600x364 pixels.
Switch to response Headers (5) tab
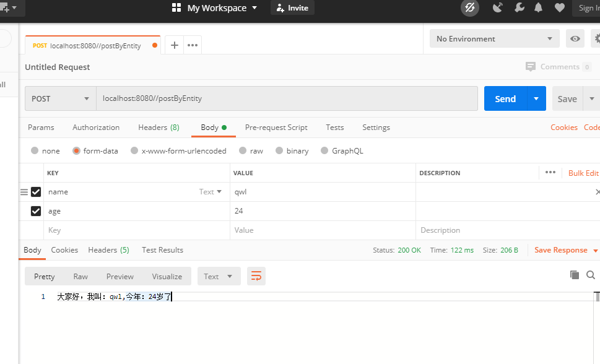[x=109, y=250]
